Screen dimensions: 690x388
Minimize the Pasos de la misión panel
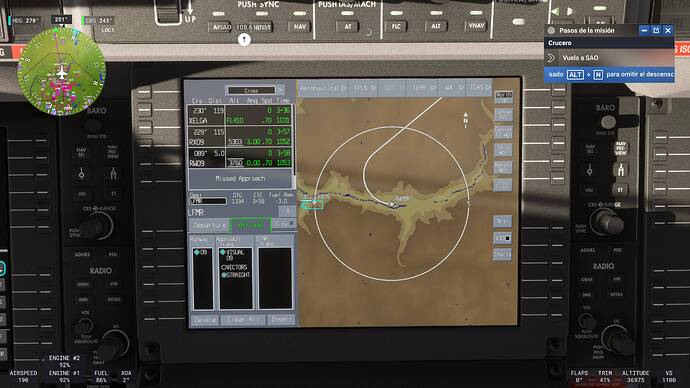644,30
